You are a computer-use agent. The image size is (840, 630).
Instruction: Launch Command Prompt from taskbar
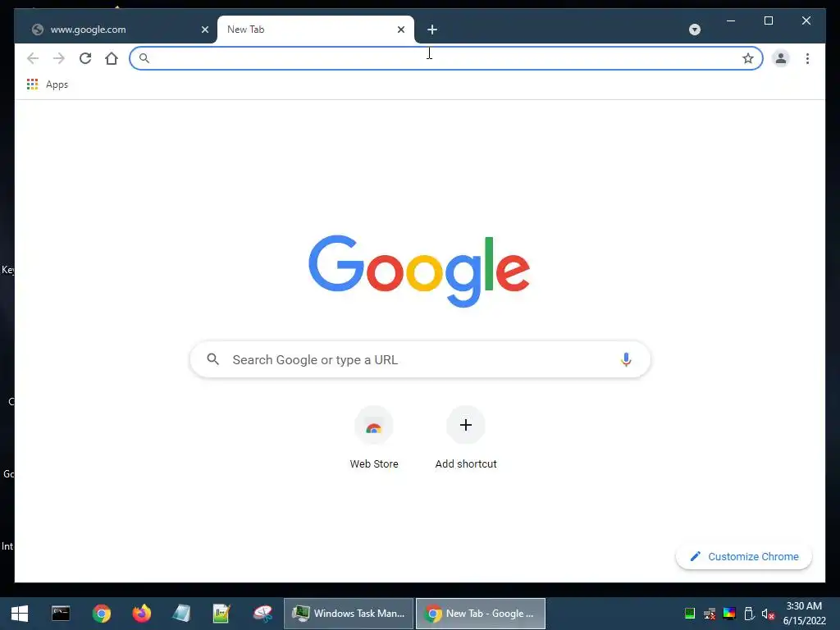click(x=61, y=614)
